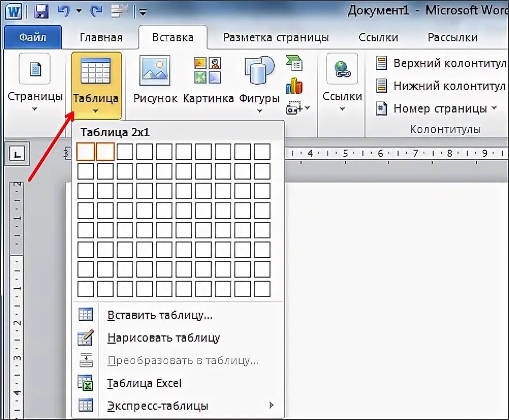Image resolution: width=509 pixels, height=420 pixels.
Task: Expand the Экспресс-таблицы submenu arrow
Action: click(x=272, y=405)
